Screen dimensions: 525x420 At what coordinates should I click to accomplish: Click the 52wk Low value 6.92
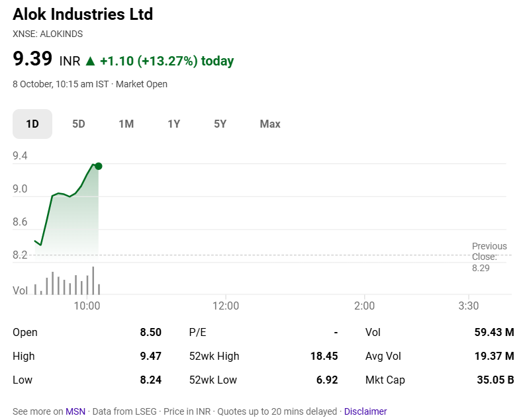pos(327,380)
